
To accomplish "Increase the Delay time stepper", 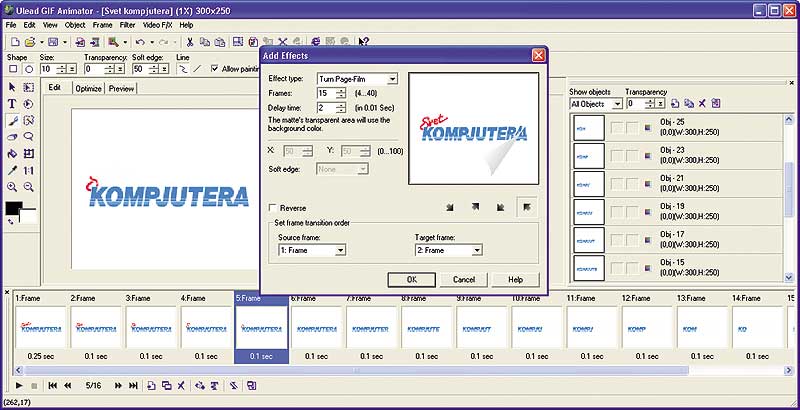I will [x=341, y=106].
